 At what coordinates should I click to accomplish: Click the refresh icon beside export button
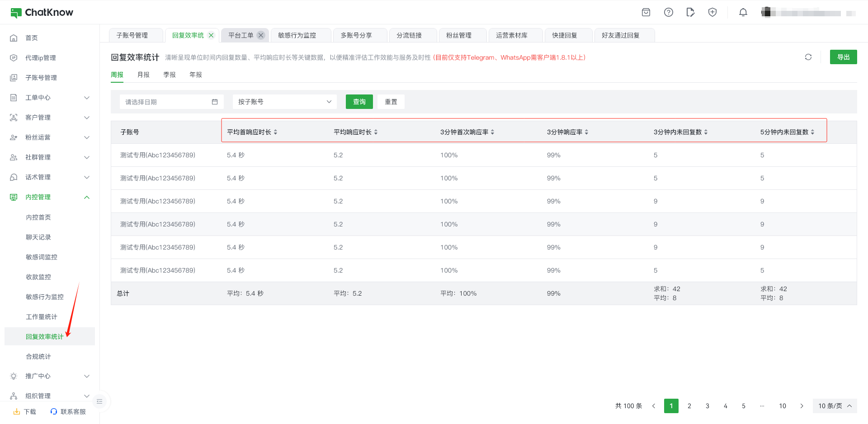(x=808, y=57)
